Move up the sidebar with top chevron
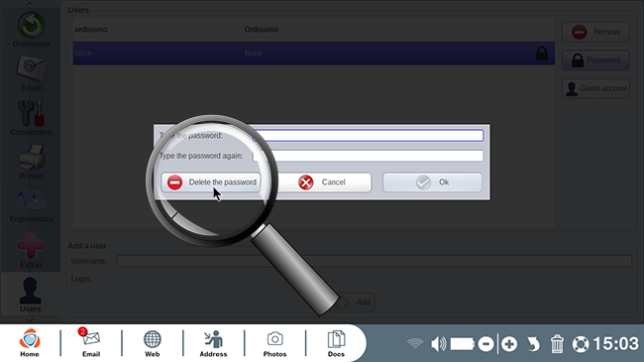This screenshot has height=362, width=644. click(x=30, y=4)
